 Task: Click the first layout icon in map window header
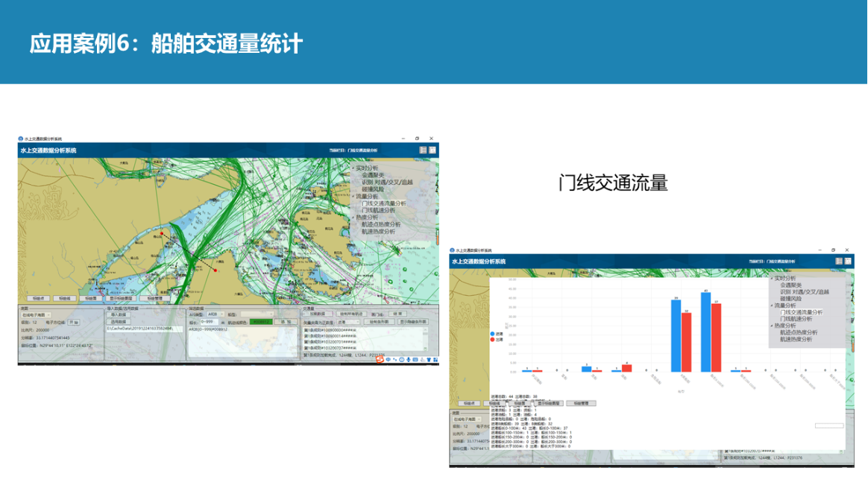coord(423,150)
